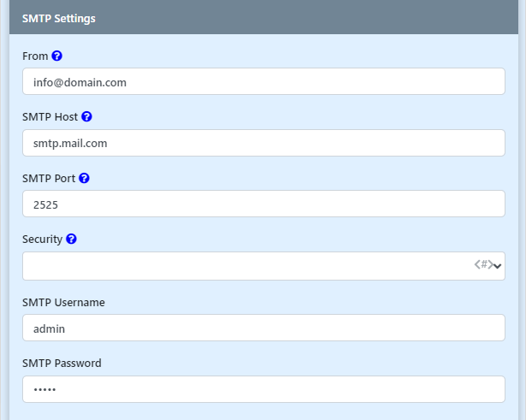Focus the SMTP Host field with smtp.mail.com
Viewport: 526px width, 420px height.
point(263,143)
